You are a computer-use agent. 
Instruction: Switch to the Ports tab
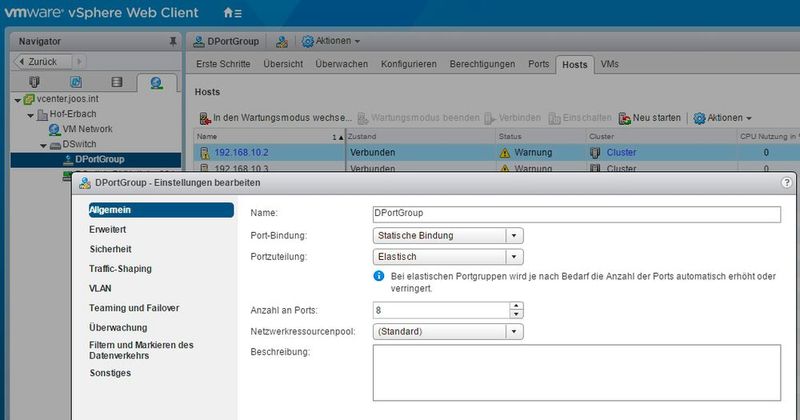[538, 64]
